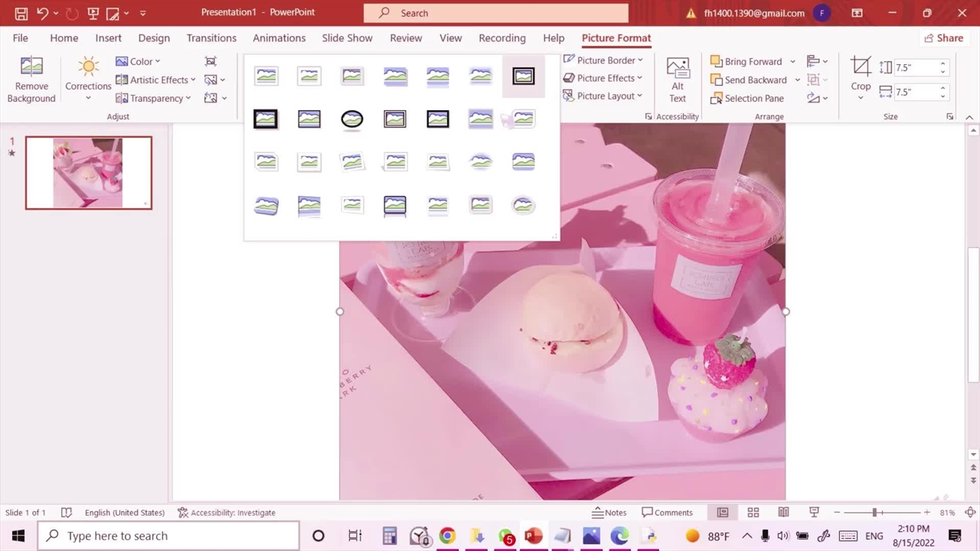Select slide 1 thumbnail

pyautogui.click(x=89, y=173)
